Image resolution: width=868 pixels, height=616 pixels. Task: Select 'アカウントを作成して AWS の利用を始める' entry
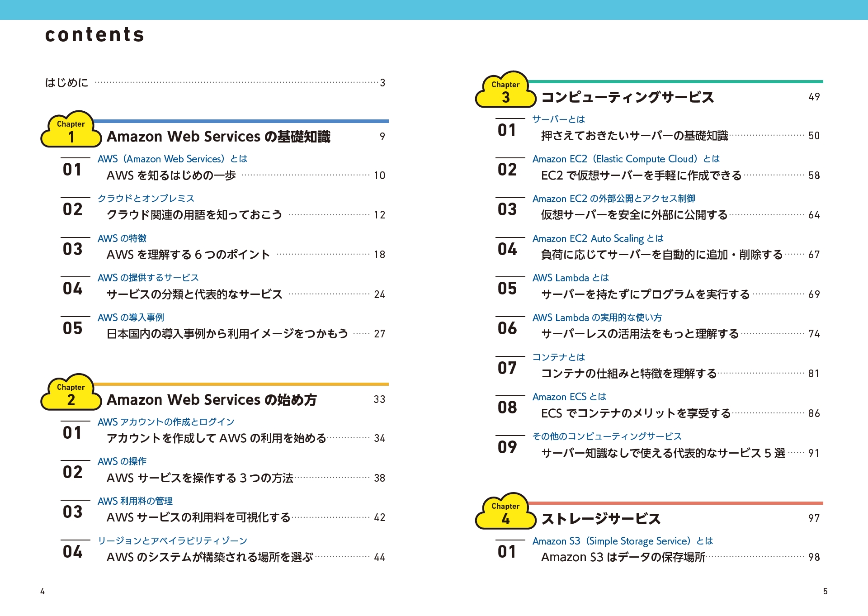216,438
